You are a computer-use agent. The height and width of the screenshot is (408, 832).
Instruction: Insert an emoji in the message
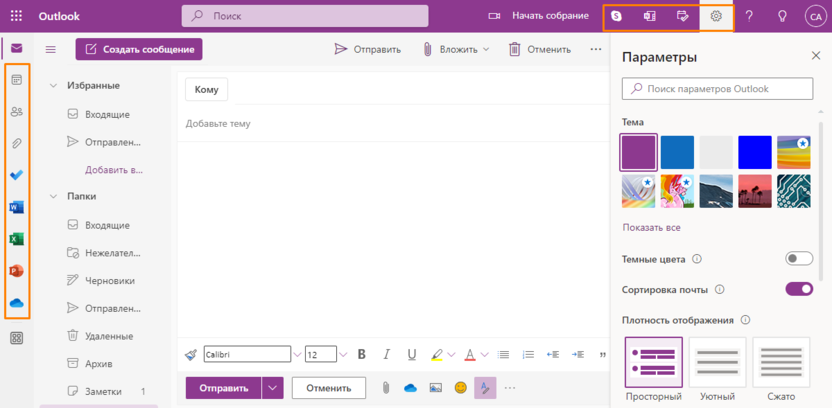(x=460, y=388)
